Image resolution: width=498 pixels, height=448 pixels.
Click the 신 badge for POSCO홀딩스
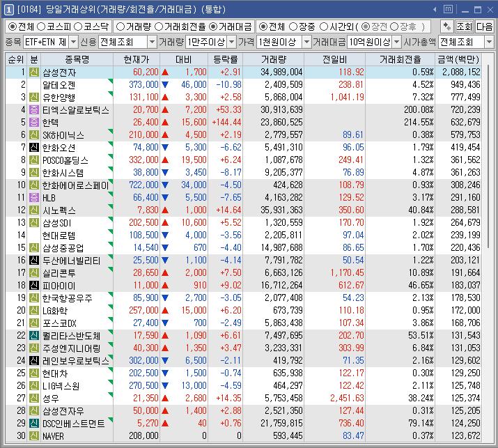[x=34, y=160]
